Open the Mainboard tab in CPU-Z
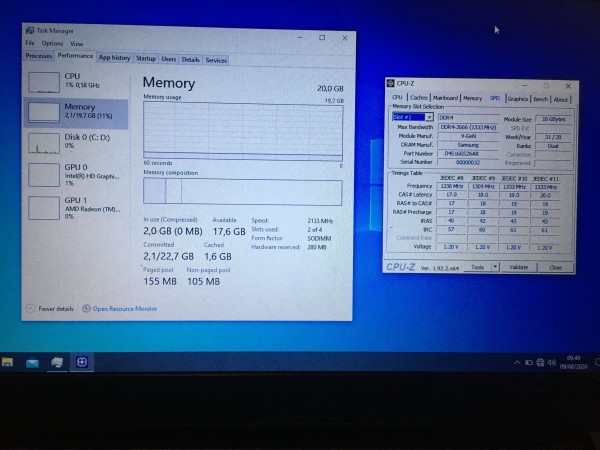 click(x=445, y=98)
